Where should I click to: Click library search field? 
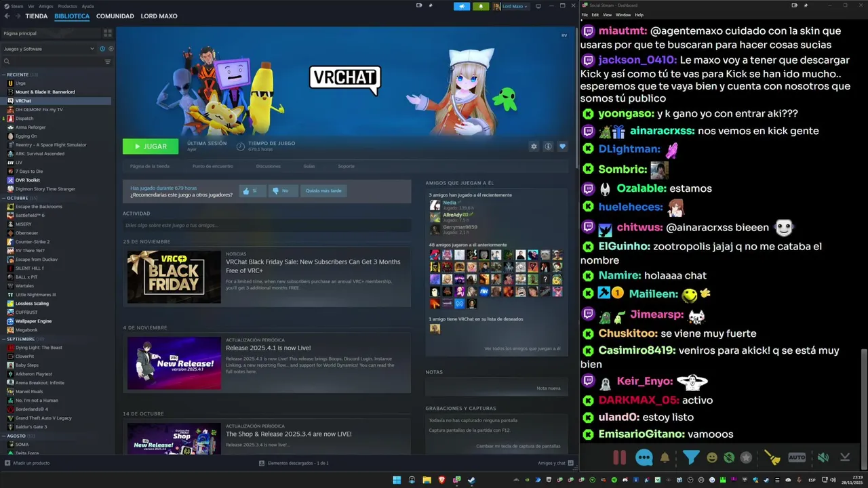tap(53, 62)
